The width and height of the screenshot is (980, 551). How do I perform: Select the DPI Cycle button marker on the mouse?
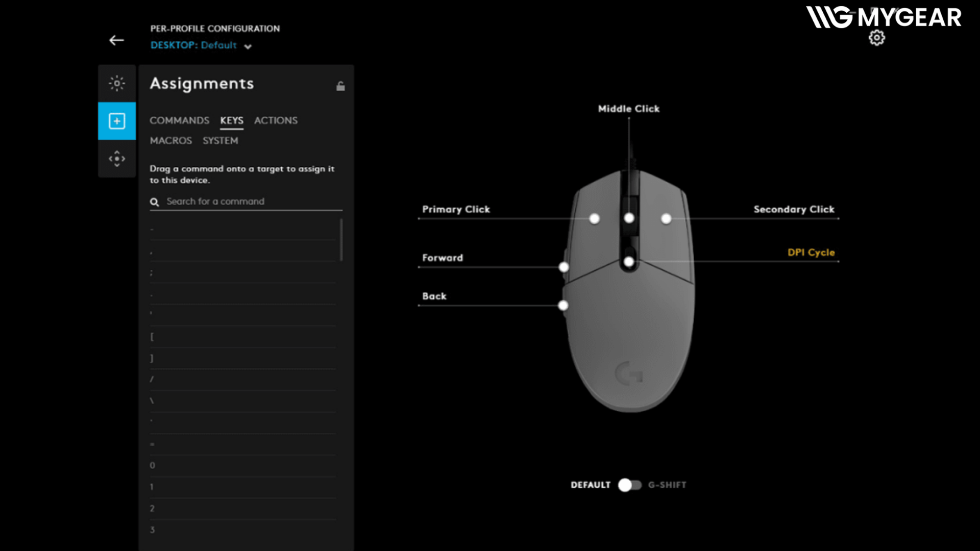click(x=629, y=262)
